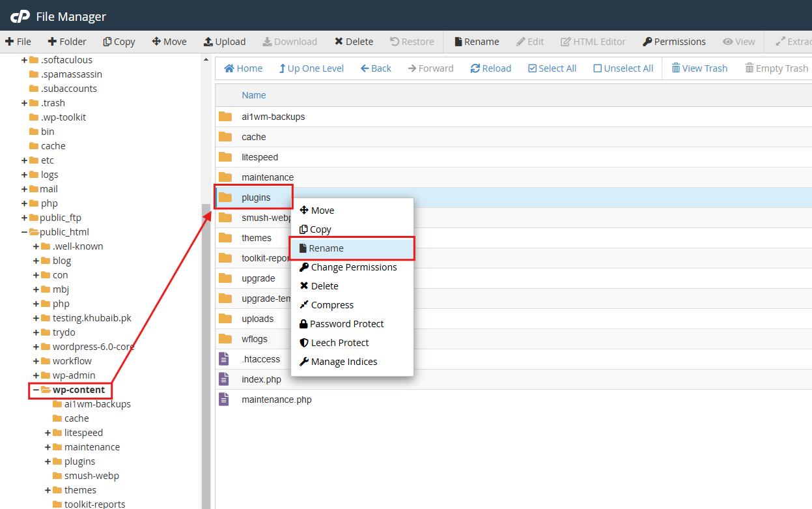Open View Trash
The image size is (812, 509).
(x=699, y=68)
